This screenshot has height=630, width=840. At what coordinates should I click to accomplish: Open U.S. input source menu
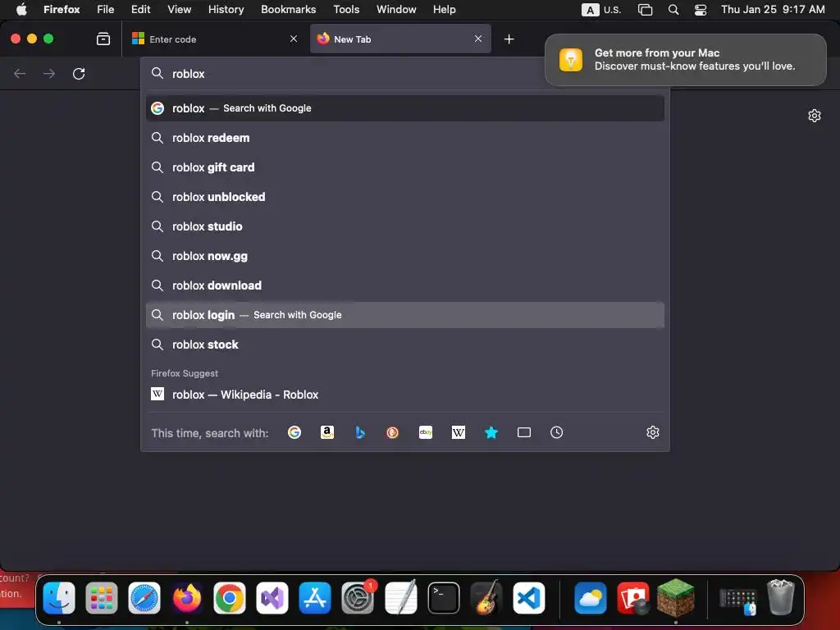601,10
